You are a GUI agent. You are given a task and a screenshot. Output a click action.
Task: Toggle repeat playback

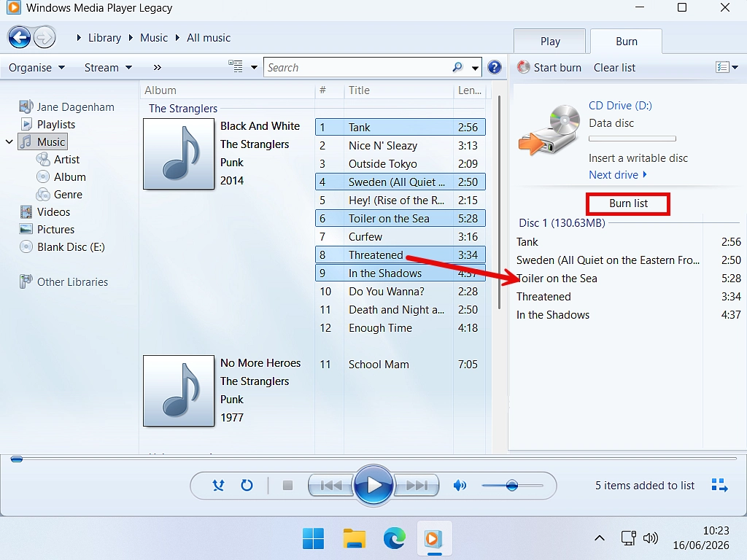(247, 485)
